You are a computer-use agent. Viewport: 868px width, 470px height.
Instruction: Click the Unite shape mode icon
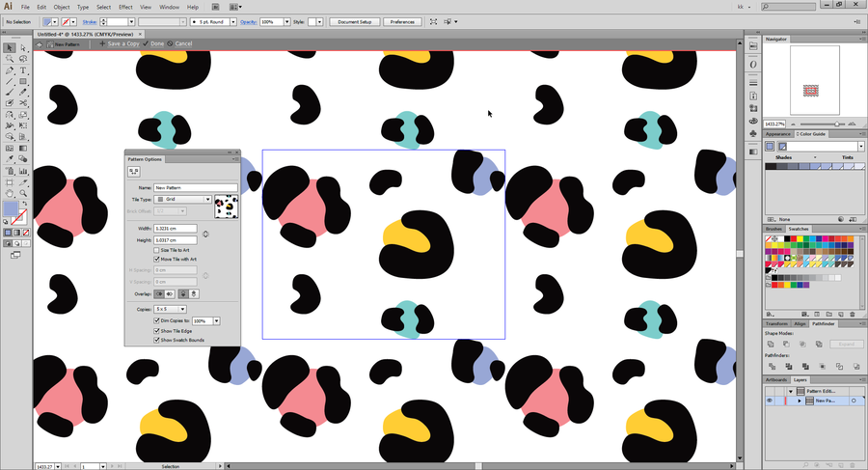pos(771,344)
